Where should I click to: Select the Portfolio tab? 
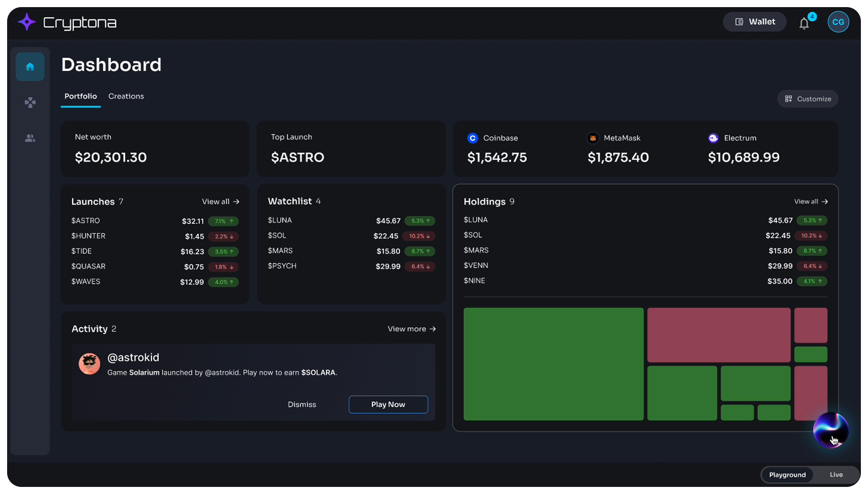click(x=80, y=96)
